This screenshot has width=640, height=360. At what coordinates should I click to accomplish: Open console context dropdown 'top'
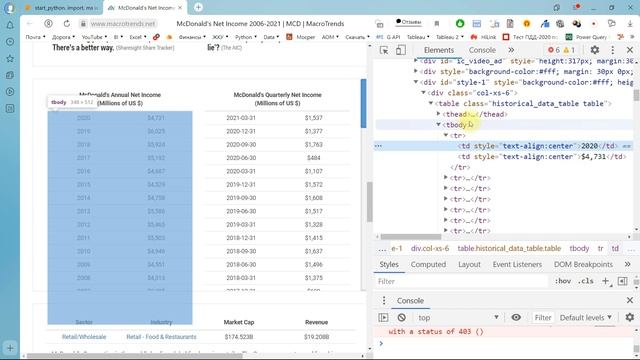[x=458, y=317]
